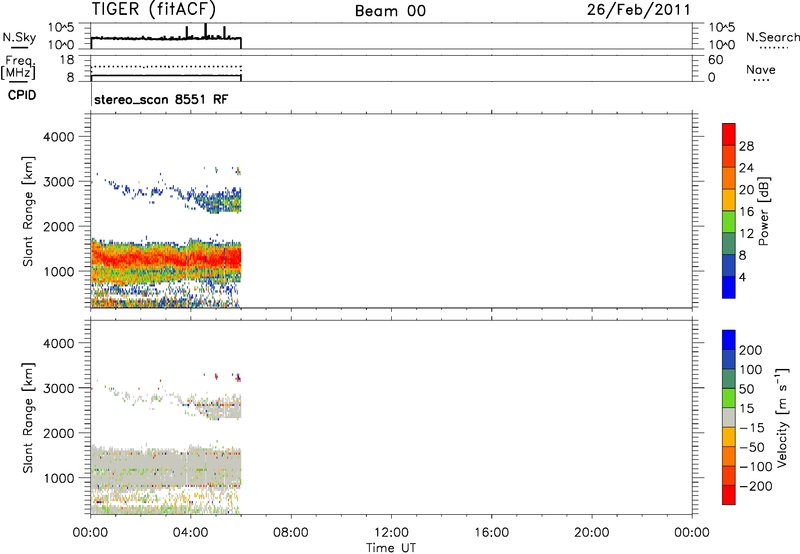Click the '-200' velocity colorbar label
800x554 pixels.
click(x=756, y=486)
